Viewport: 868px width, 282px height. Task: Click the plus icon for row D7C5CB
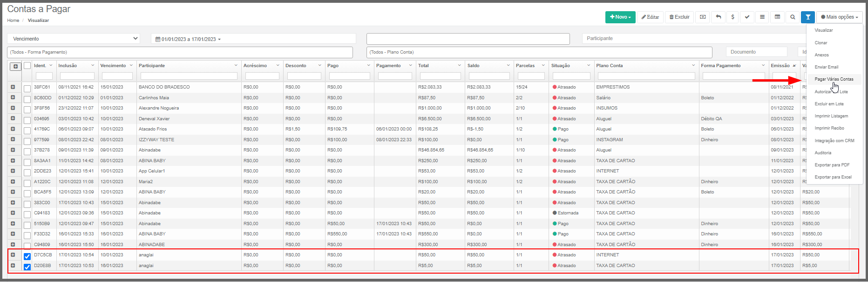click(x=13, y=255)
